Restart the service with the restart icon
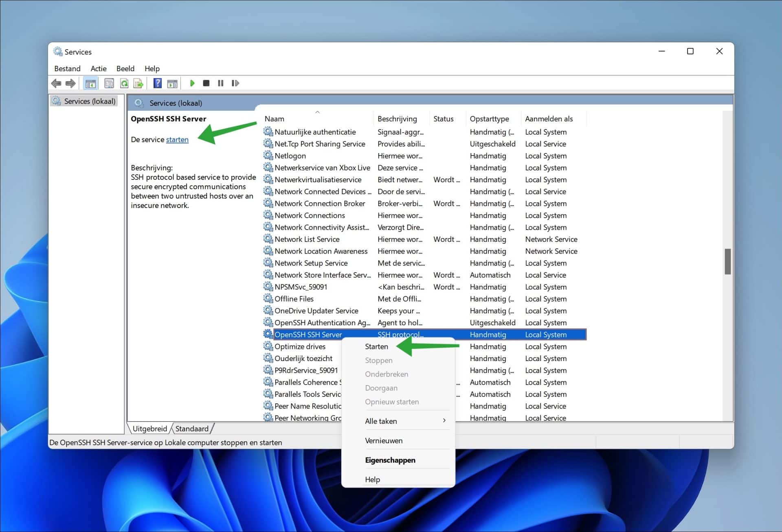 (235, 83)
